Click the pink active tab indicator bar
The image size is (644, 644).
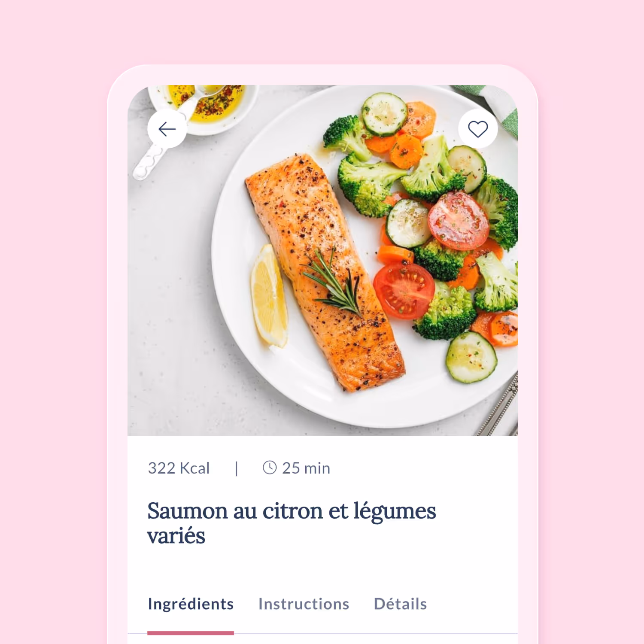[x=191, y=633]
